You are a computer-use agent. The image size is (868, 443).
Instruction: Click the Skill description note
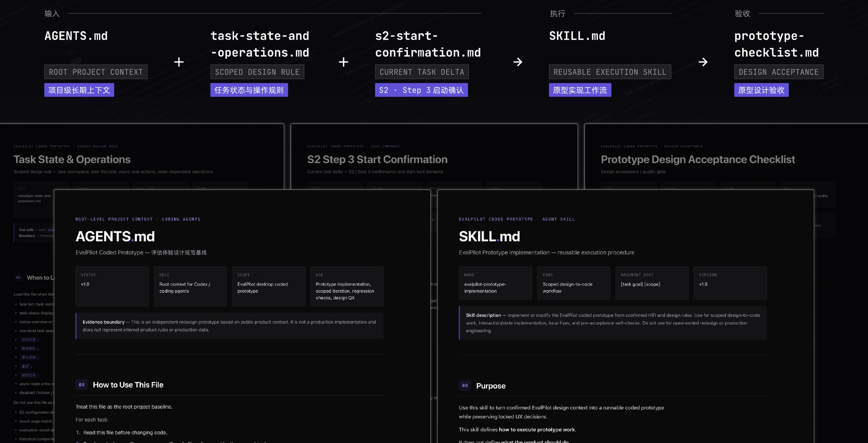pyautogui.click(x=613, y=323)
